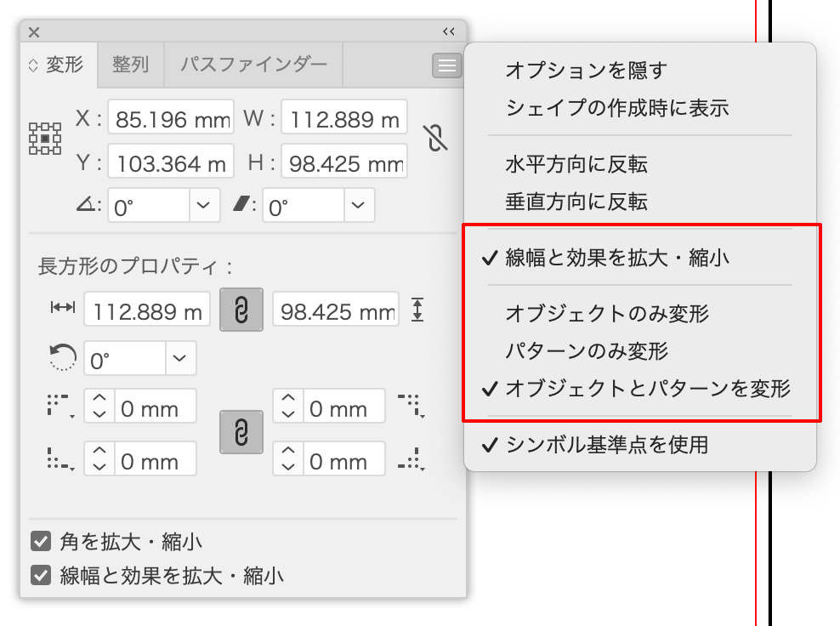Switch to the 整列 tab

point(130,64)
